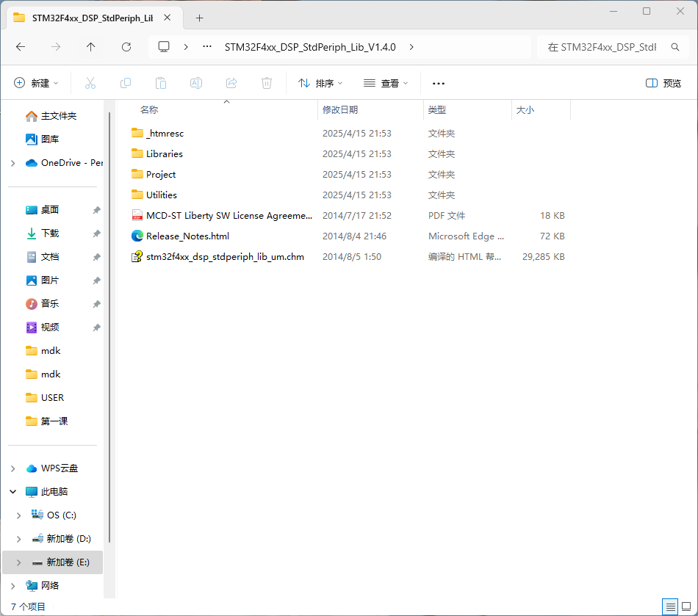Open the 查看 (View) dropdown
The width and height of the screenshot is (698, 616).
coord(386,83)
